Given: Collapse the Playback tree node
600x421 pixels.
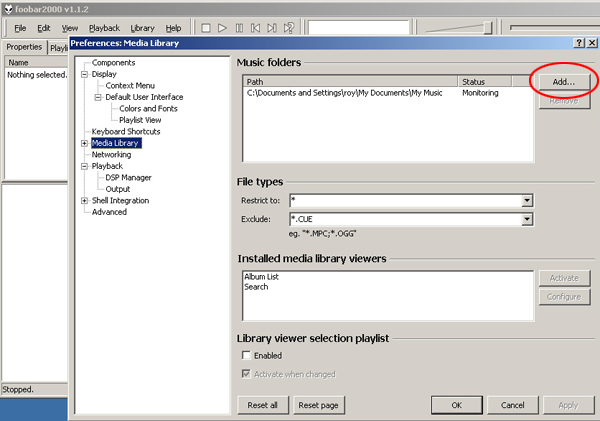Looking at the screenshot, I should tap(85, 166).
